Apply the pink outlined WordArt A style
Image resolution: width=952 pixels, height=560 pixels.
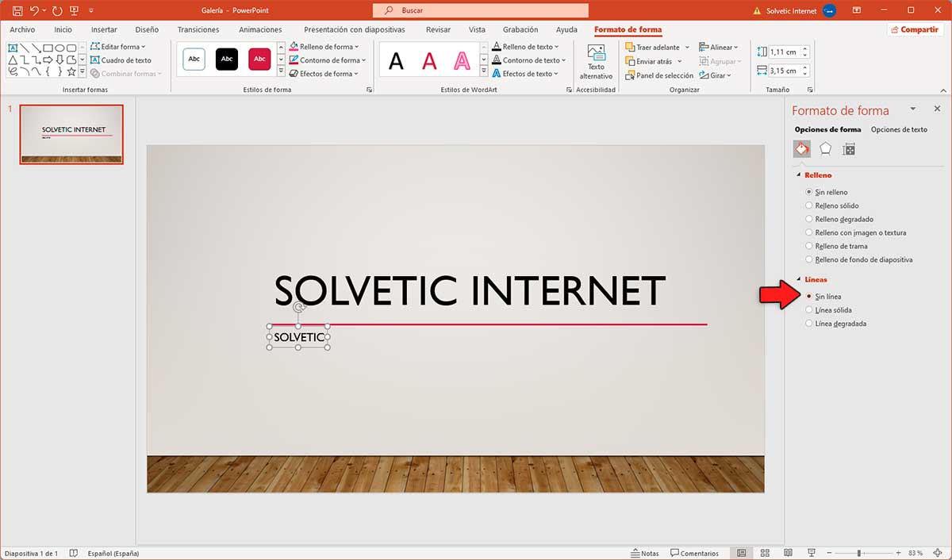click(x=462, y=60)
